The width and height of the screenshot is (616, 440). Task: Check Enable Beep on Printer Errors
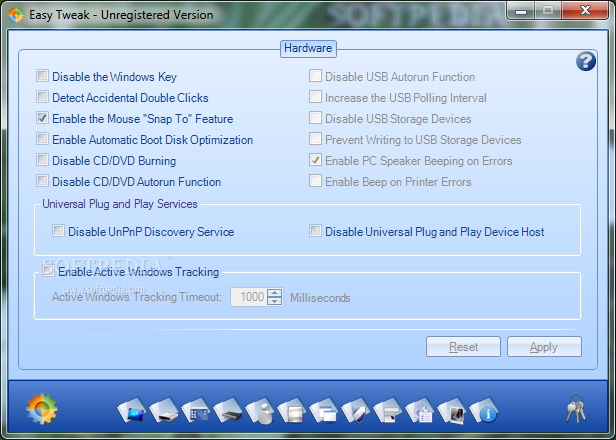click(x=315, y=180)
